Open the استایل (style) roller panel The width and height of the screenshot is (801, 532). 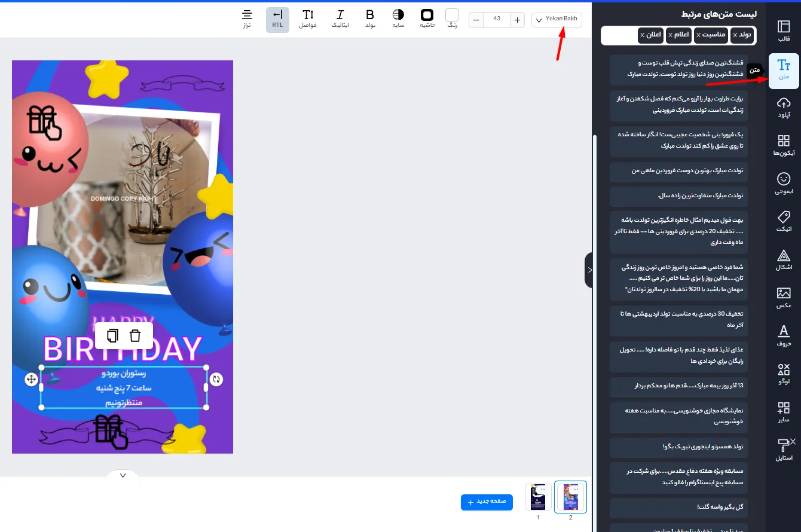783,450
